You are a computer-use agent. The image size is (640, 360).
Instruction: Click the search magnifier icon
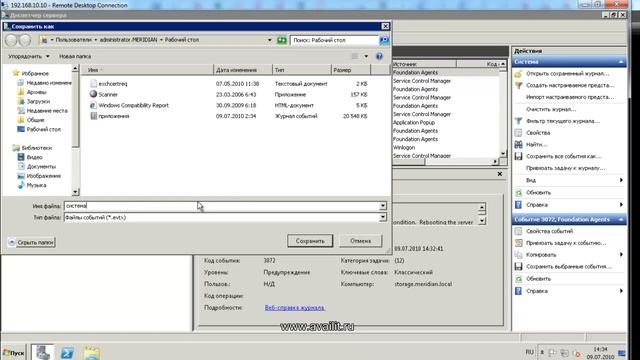coord(384,40)
